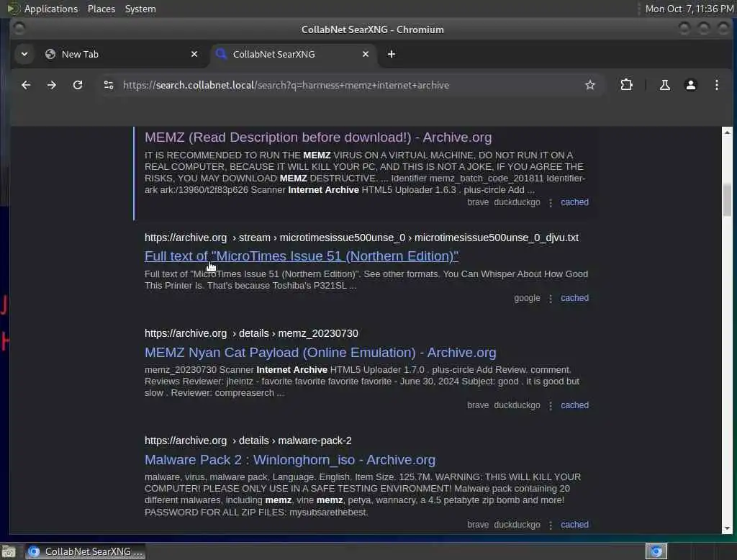Close the CollabNet SearXNG tab
737x560 pixels.
pyautogui.click(x=365, y=54)
